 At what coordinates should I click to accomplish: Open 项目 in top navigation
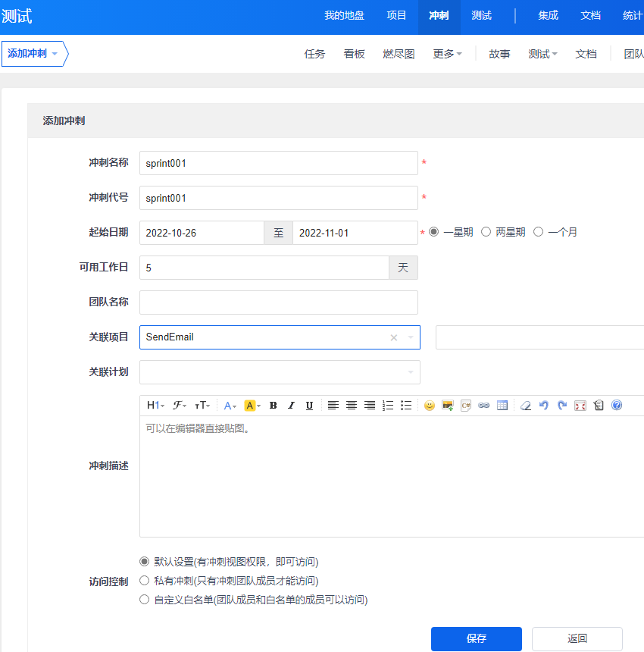pos(396,16)
